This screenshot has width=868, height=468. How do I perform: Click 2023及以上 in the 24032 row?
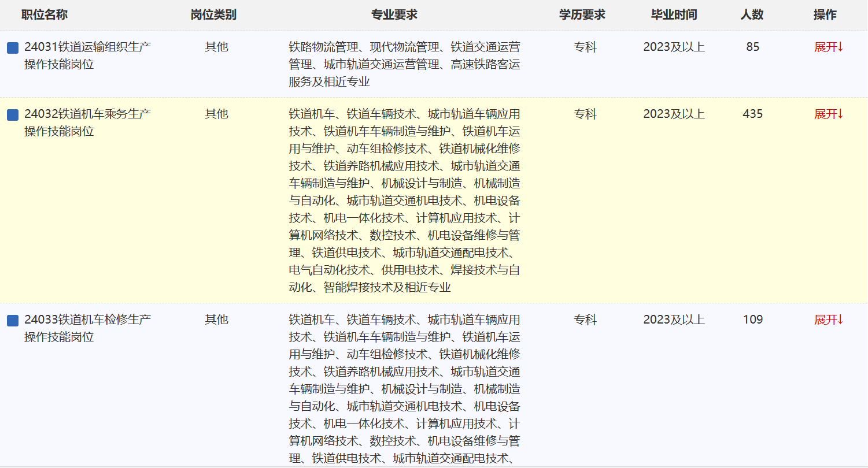(674, 114)
